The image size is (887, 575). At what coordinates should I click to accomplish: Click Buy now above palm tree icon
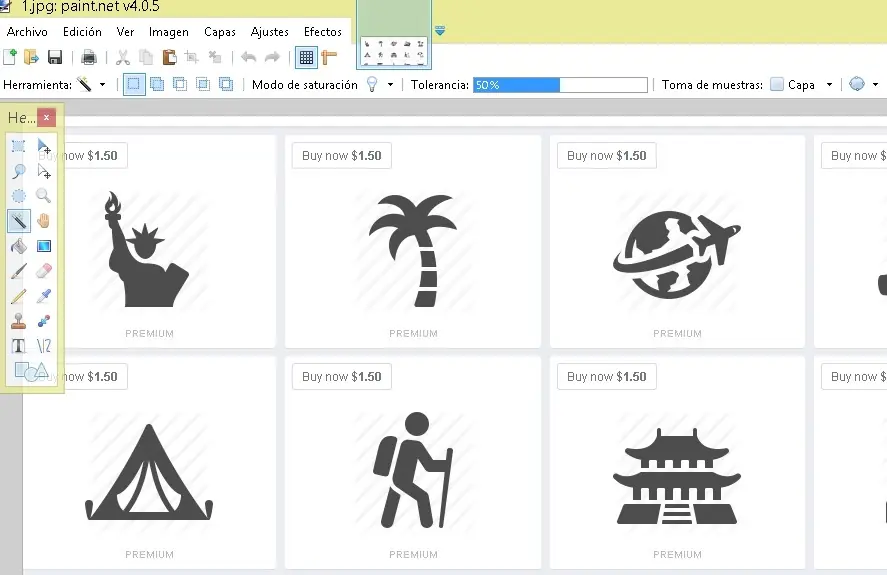tap(342, 156)
